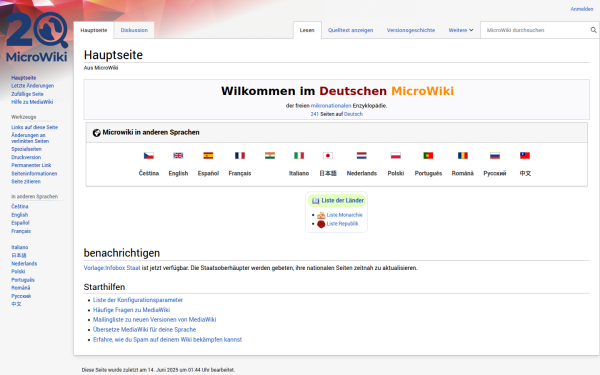Click the mikronationalen link
Screen dimensions: 600x375
(331, 106)
